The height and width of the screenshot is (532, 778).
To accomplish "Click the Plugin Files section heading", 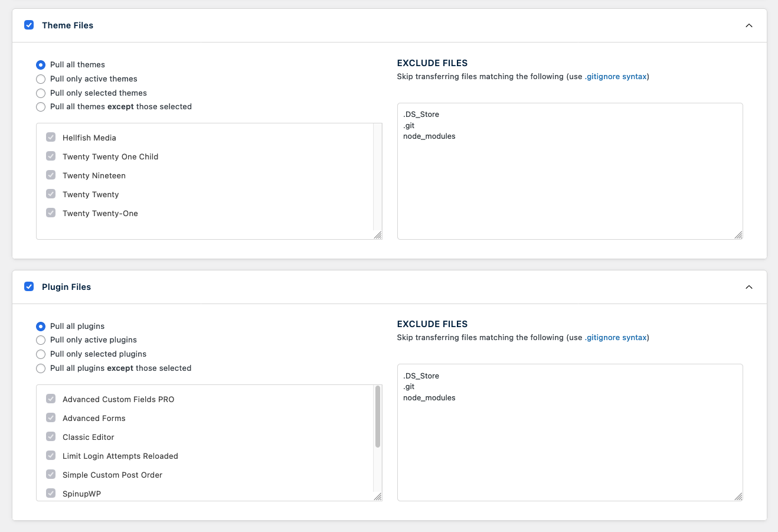I will tap(66, 287).
